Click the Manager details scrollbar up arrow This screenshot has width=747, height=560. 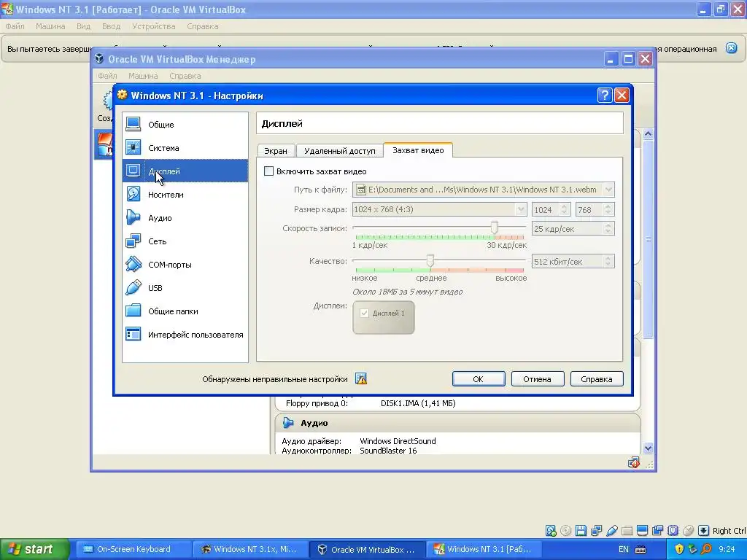[x=648, y=134]
